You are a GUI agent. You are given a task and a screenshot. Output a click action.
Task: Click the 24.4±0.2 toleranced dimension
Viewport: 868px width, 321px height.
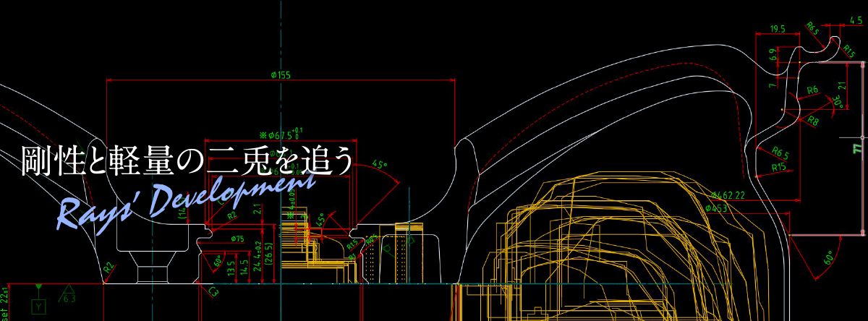tap(257, 255)
